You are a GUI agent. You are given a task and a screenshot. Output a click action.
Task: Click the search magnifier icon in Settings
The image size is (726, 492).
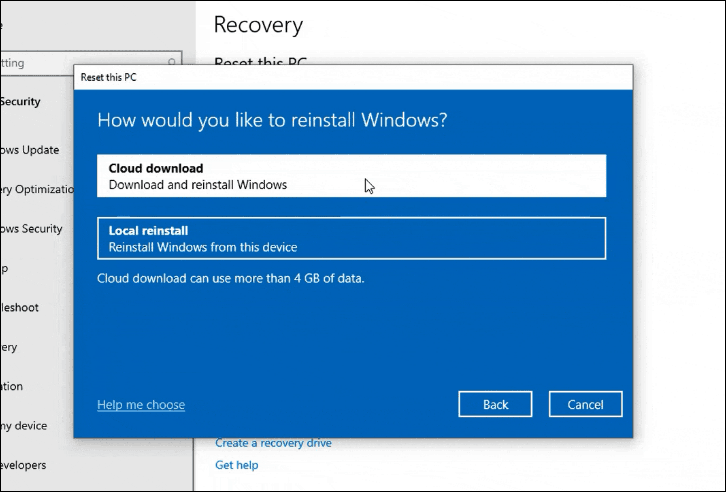click(x=172, y=62)
